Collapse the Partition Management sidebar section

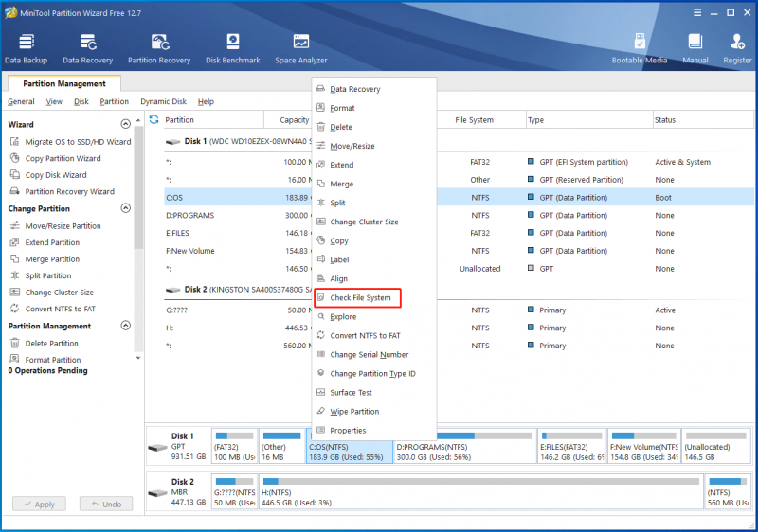tap(126, 326)
